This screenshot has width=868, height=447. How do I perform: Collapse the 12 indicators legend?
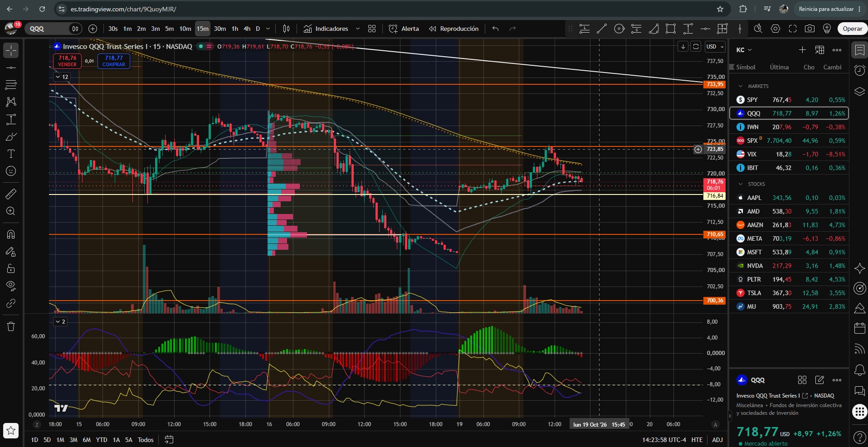62,77
